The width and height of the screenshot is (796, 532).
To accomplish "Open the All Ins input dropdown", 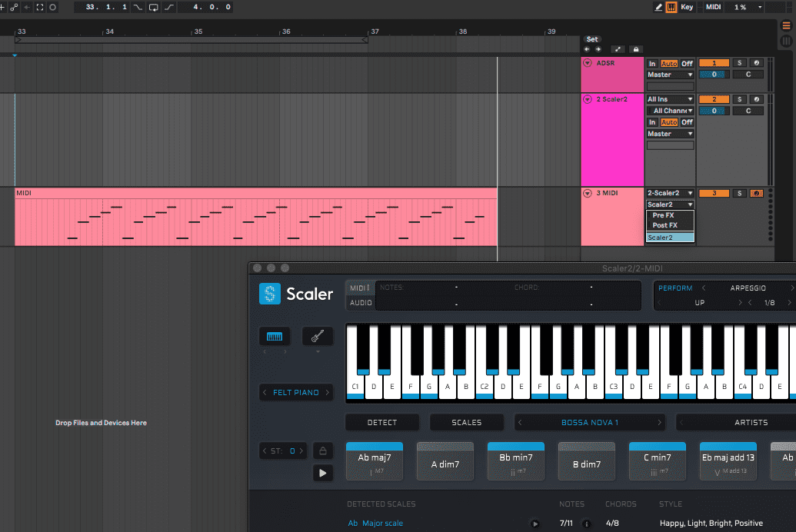I will [670, 99].
